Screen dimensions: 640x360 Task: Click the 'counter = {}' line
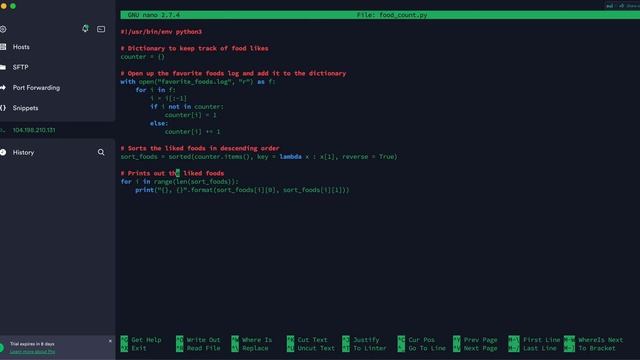(x=142, y=57)
